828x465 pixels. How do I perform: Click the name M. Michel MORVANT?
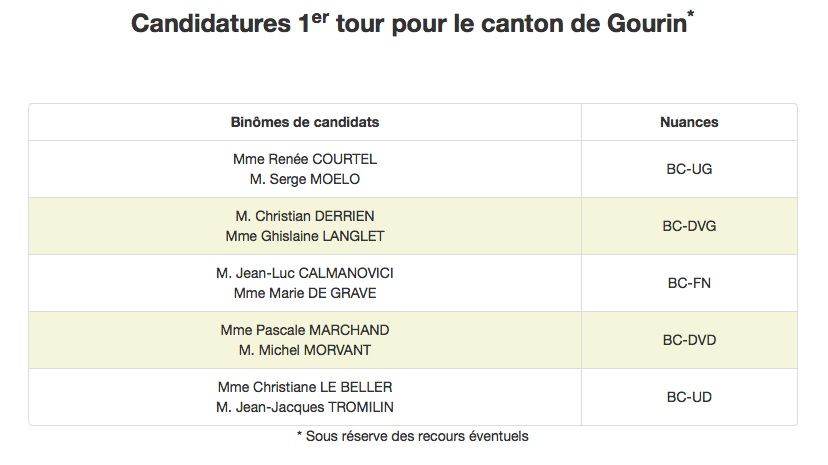click(305, 350)
